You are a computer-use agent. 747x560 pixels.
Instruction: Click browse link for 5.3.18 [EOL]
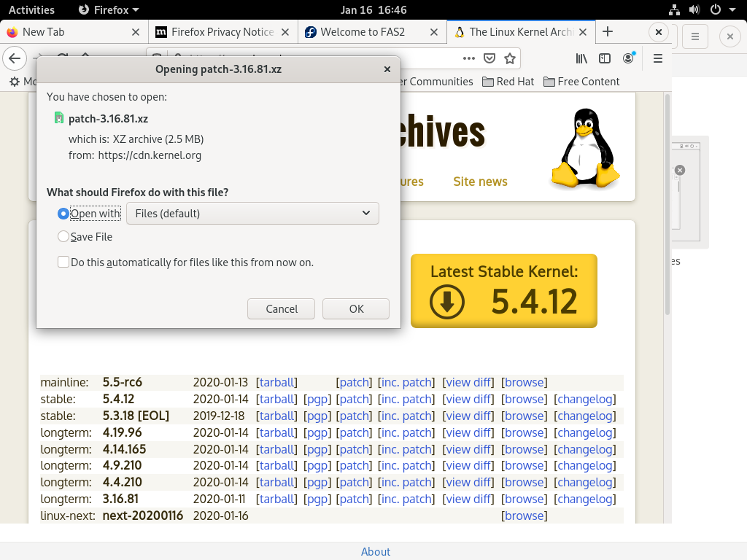point(524,416)
